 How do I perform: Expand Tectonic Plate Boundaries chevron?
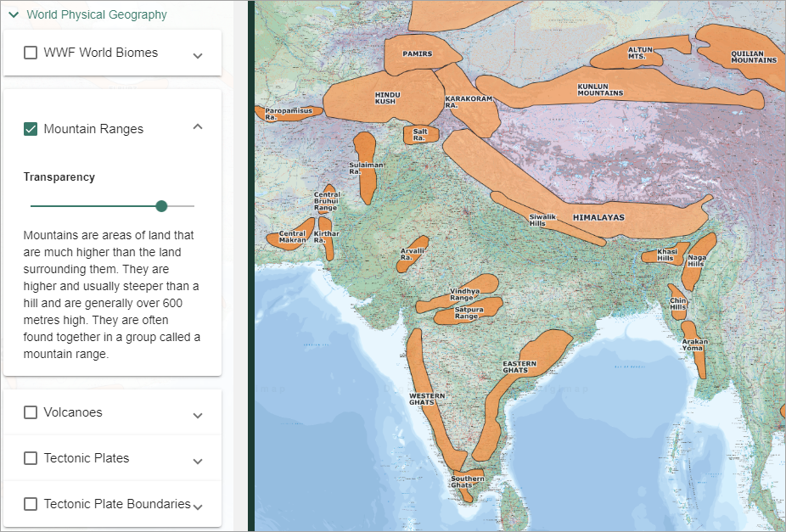tap(198, 507)
